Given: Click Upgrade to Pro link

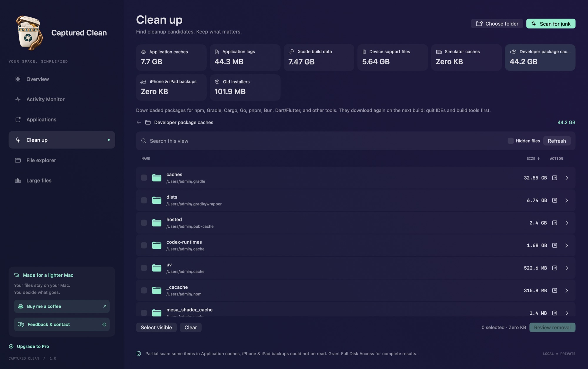Looking at the screenshot, I should [x=29, y=346].
